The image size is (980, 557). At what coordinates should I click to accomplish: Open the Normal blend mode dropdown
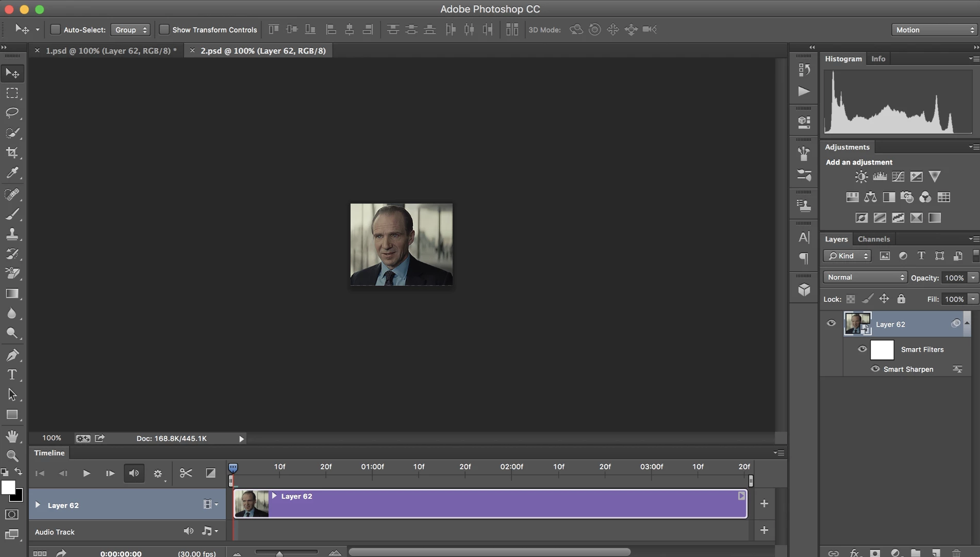[x=865, y=277]
